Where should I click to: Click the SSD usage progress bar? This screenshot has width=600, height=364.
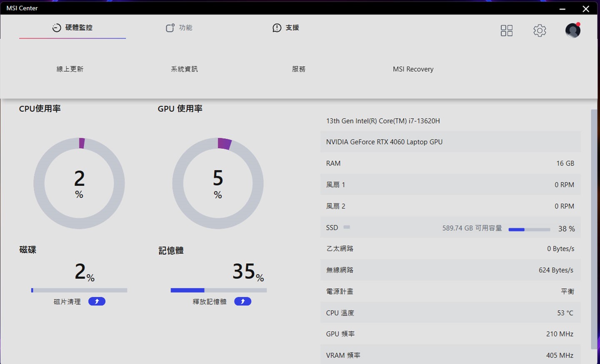pos(529,229)
